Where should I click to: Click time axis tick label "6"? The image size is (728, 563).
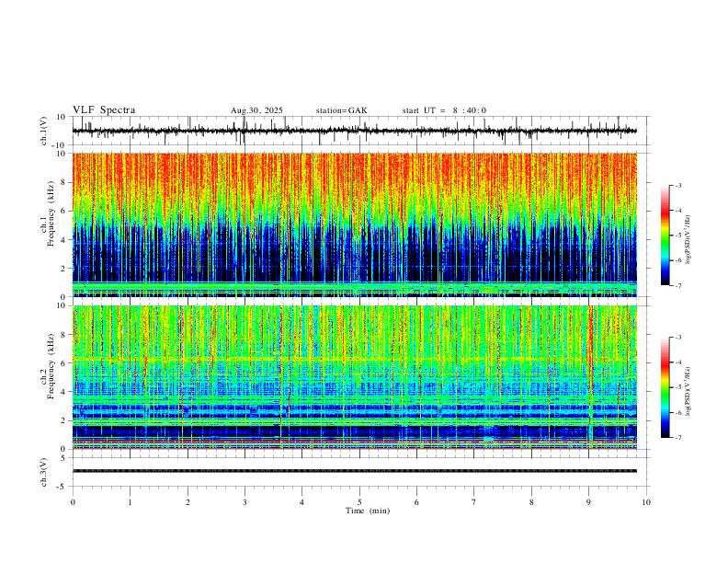[x=416, y=502]
